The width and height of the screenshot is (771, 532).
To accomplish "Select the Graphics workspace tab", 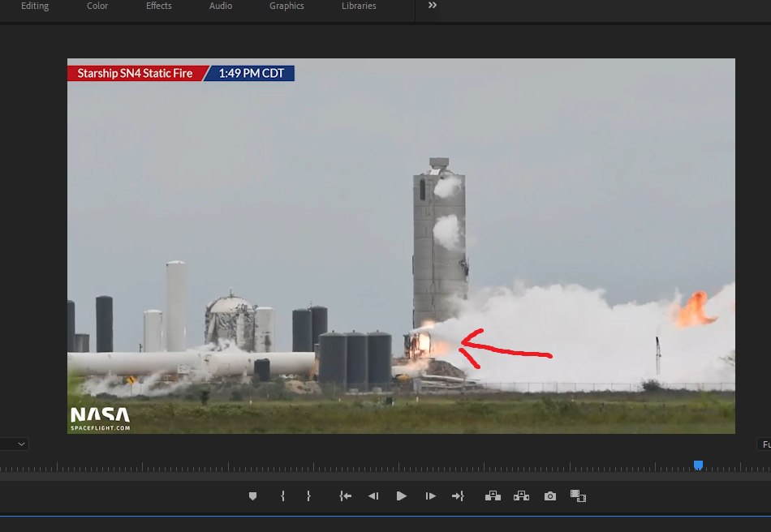I will tap(286, 6).
